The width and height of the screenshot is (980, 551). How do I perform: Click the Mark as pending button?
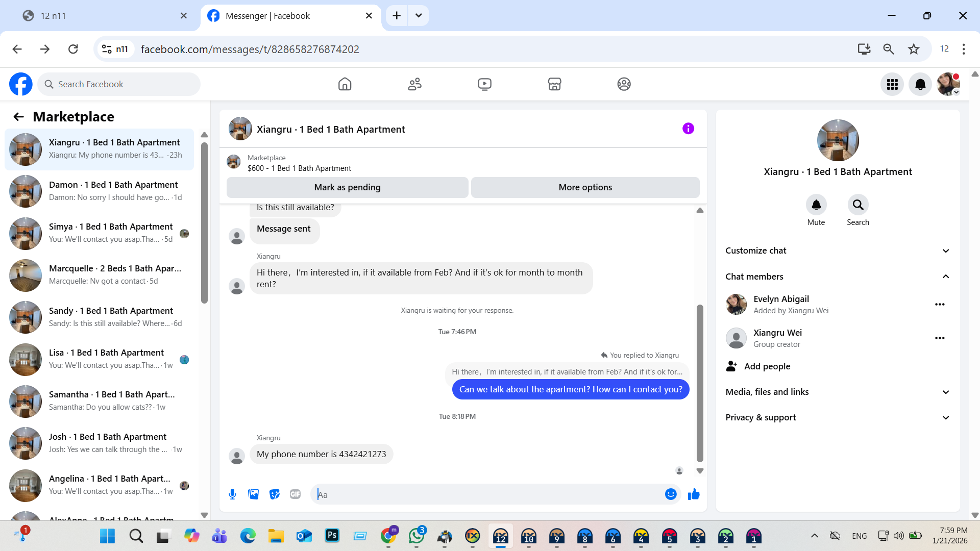coord(347,187)
